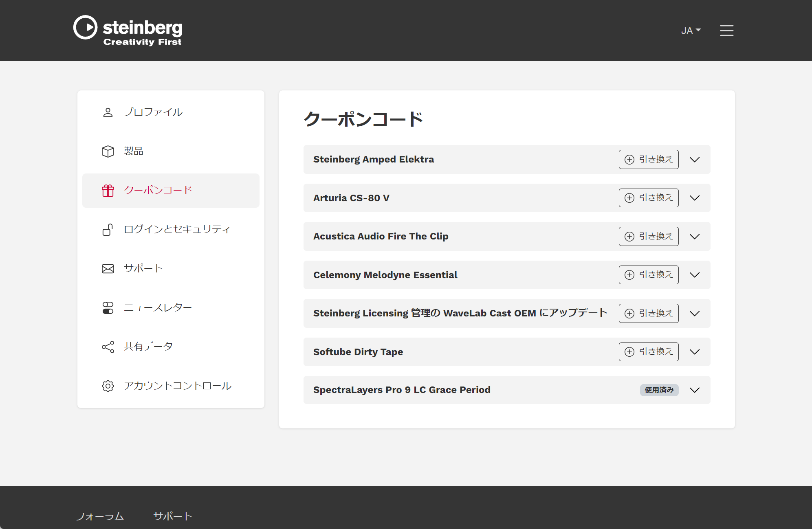Click the newsletter toggle-style icon

point(108,308)
